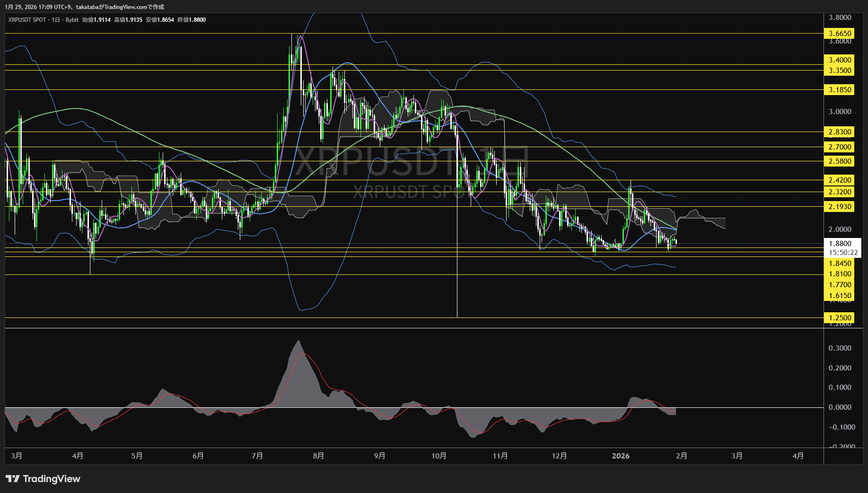The image size is (868, 493).
Task: Select the 1.2500 yellow price label
Action: coord(840,318)
